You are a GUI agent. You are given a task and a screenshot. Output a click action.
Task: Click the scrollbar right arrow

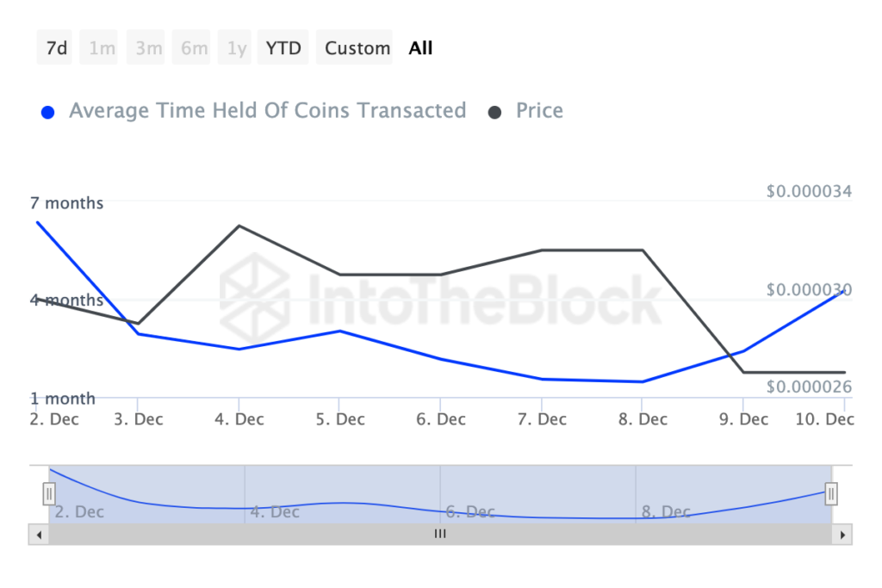pyautogui.click(x=842, y=535)
